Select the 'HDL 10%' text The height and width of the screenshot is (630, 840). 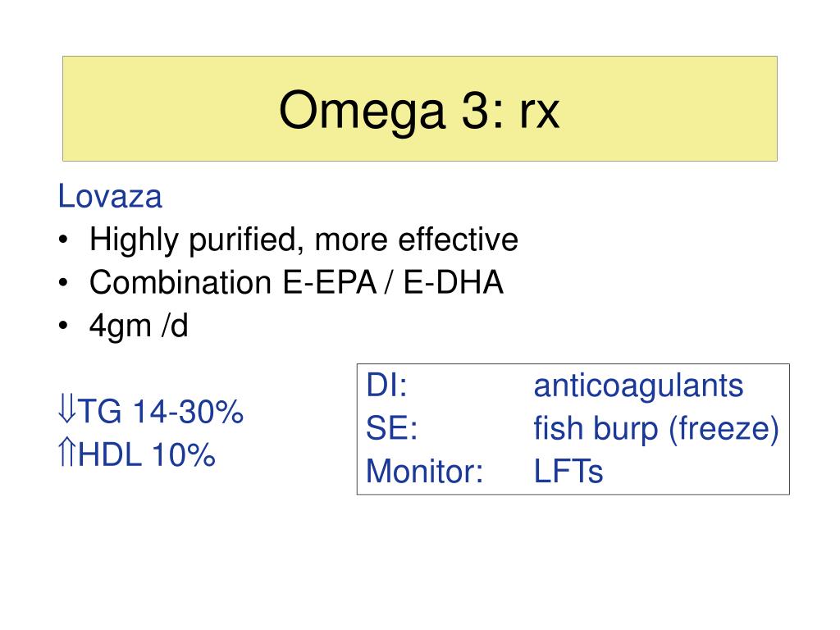click(x=146, y=454)
